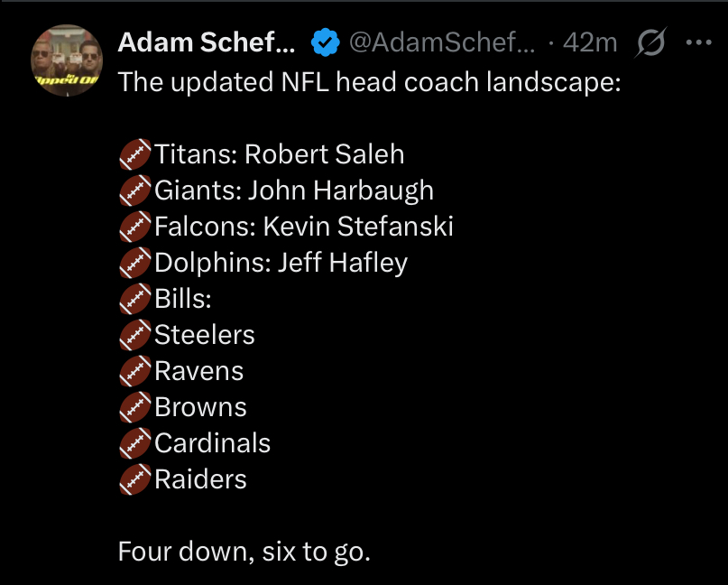The height and width of the screenshot is (585, 728).
Task: Click the football emoji beside Giants
Action: point(134,190)
